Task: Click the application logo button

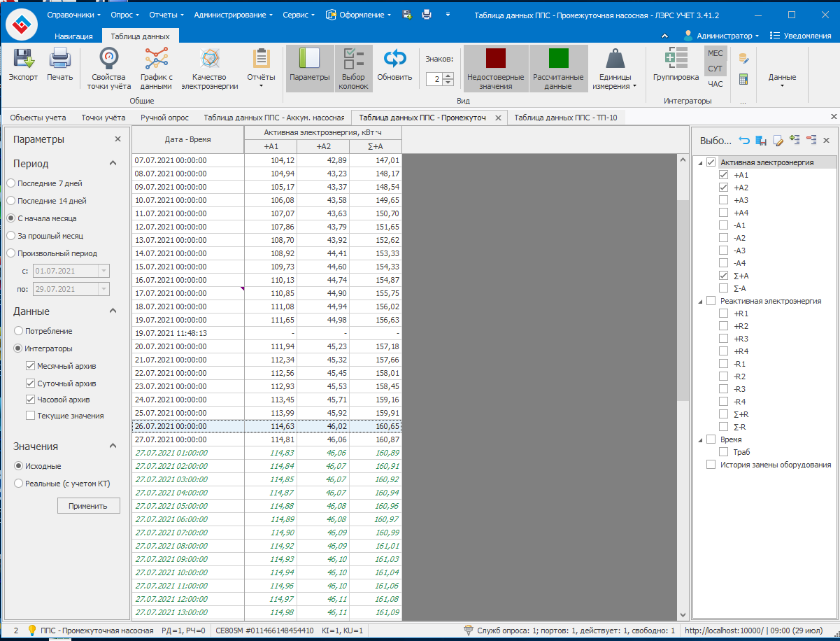Action: 23,23
